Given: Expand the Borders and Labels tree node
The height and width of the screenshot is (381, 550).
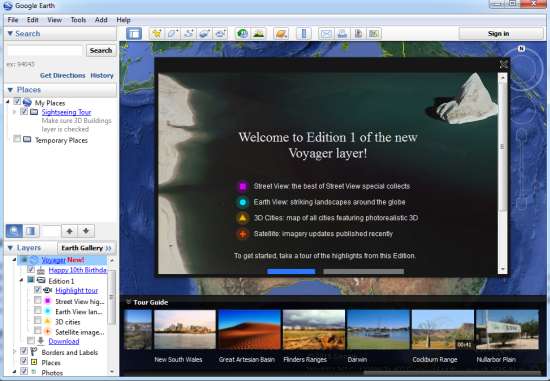Looking at the screenshot, I should [x=14, y=351].
